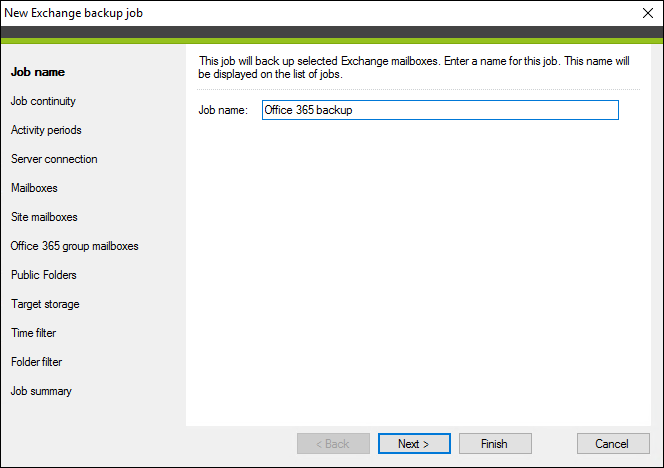Click the dialog title bar text
Viewport: 664px width, 468px height.
pyautogui.click(x=74, y=13)
